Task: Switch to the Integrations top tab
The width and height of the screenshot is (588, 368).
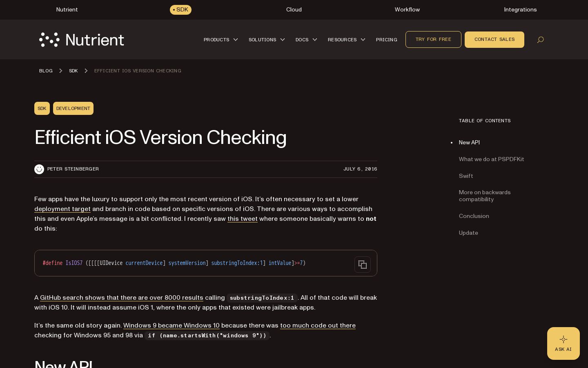Action: (520, 9)
